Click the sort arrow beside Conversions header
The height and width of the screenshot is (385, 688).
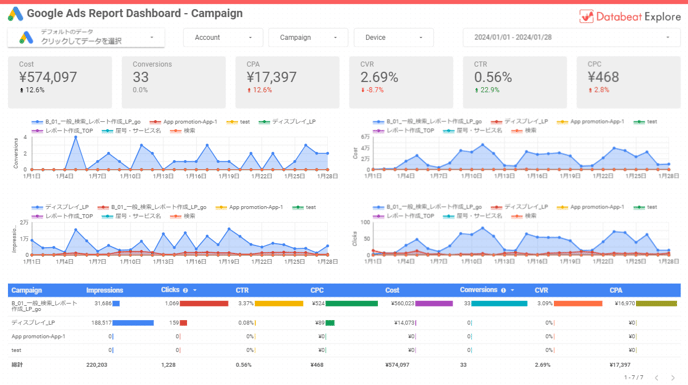pos(512,290)
